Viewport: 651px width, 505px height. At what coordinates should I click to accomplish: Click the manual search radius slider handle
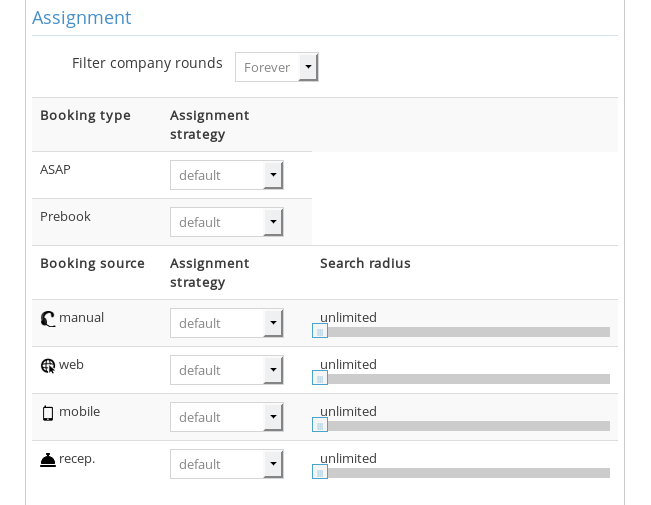tap(320, 331)
